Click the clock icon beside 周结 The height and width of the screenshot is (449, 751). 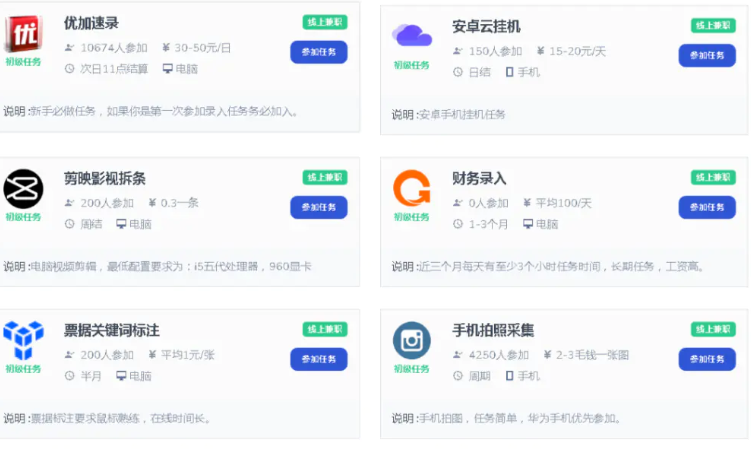coord(69,224)
